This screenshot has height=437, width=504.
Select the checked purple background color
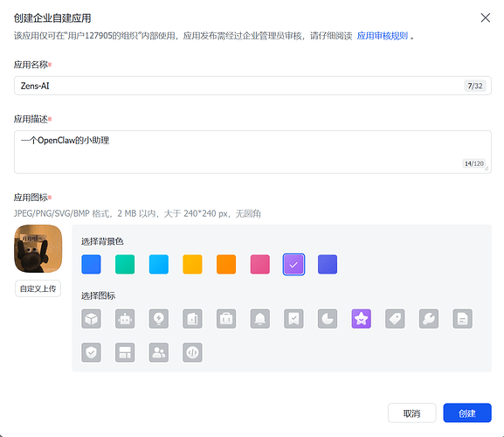pyautogui.click(x=293, y=264)
